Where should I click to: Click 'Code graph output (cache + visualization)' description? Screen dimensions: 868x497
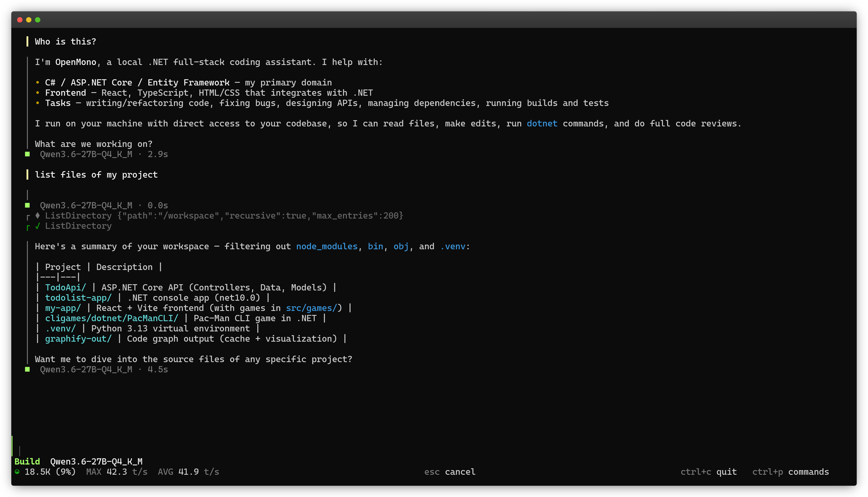pyautogui.click(x=232, y=339)
